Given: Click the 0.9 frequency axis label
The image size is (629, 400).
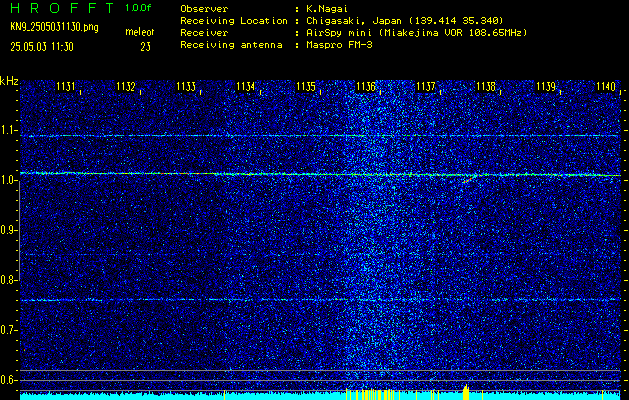Looking at the screenshot, I should tap(8, 230).
